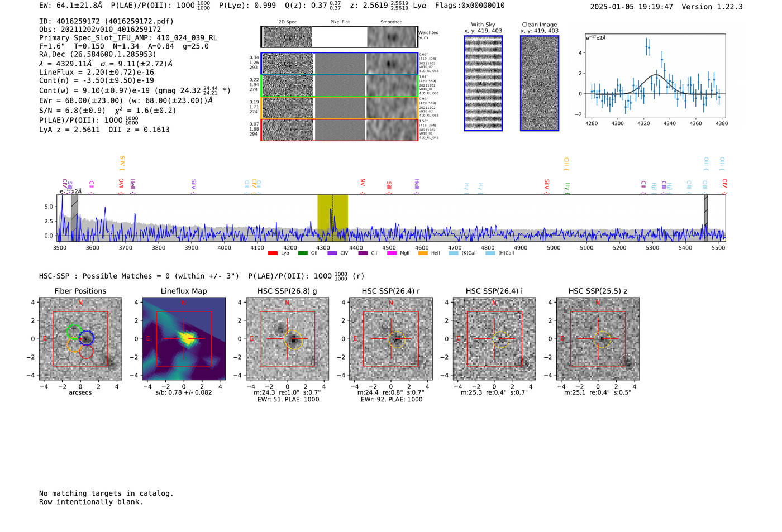Click the red fiber circle in Fiber Positions
This screenshot has width=782, height=532.
(x=86, y=352)
